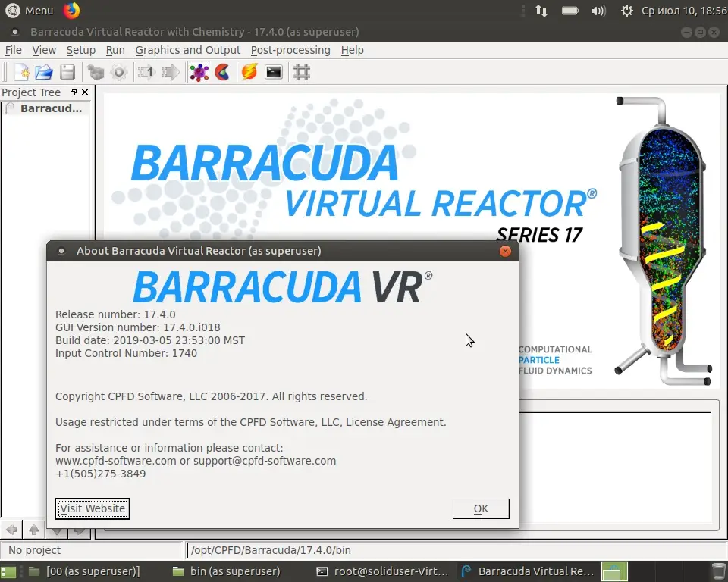Click the GUI Version number line
The width and height of the screenshot is (728, 582).
click(x=138, y=327)
